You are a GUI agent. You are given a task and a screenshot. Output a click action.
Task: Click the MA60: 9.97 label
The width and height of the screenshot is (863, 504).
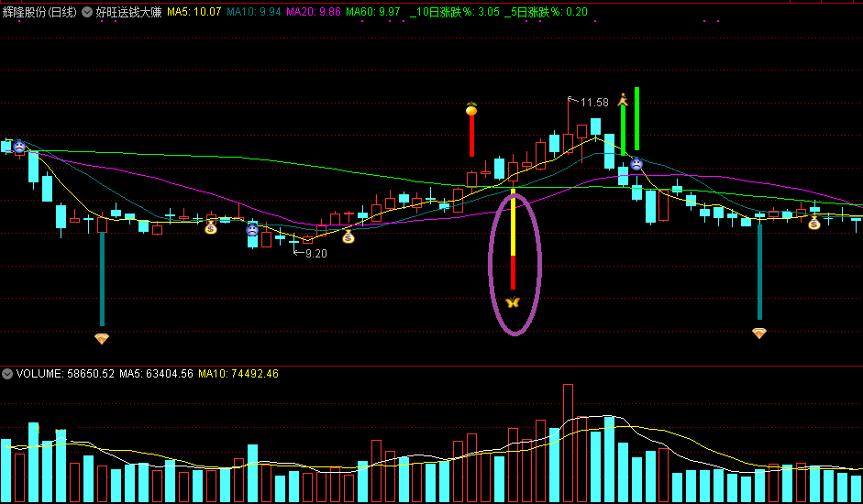(373, 12)
